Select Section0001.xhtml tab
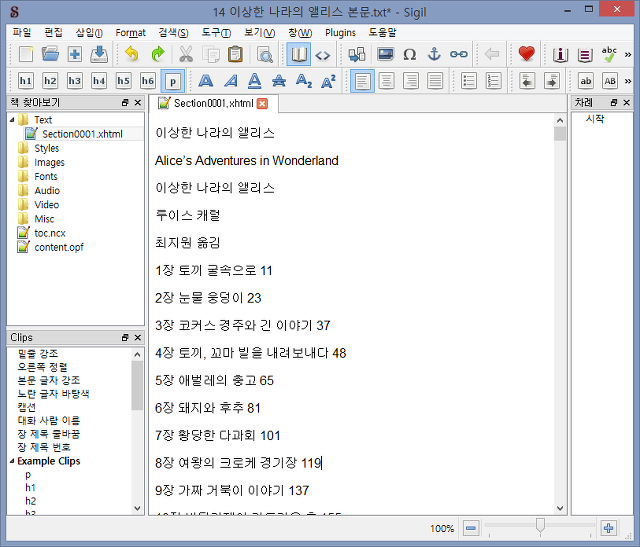The image size is (640, 547). click(x=214, y=103)
